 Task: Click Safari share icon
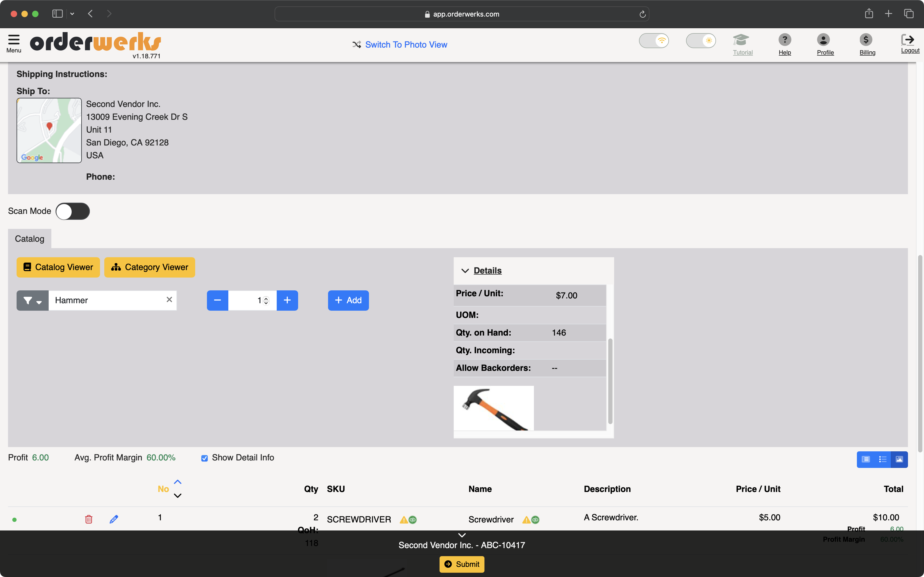pyautogui.click(x=869, y=13)
